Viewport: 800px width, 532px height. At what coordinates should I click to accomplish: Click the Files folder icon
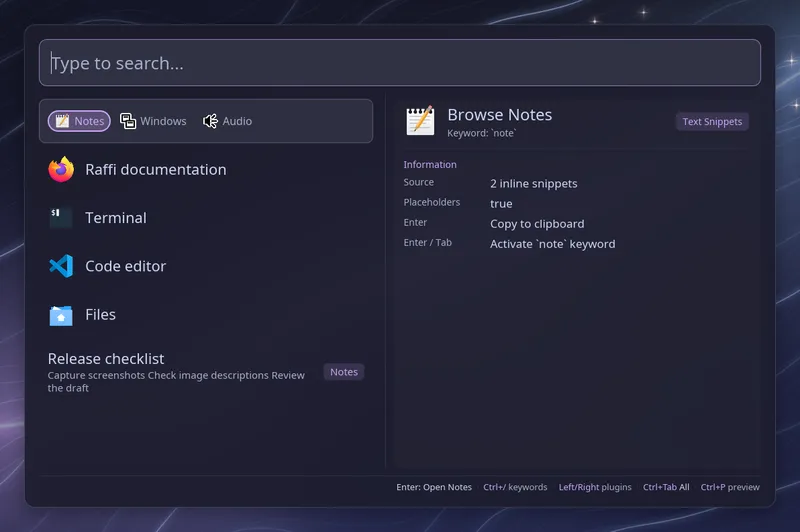tap(61, 315)
